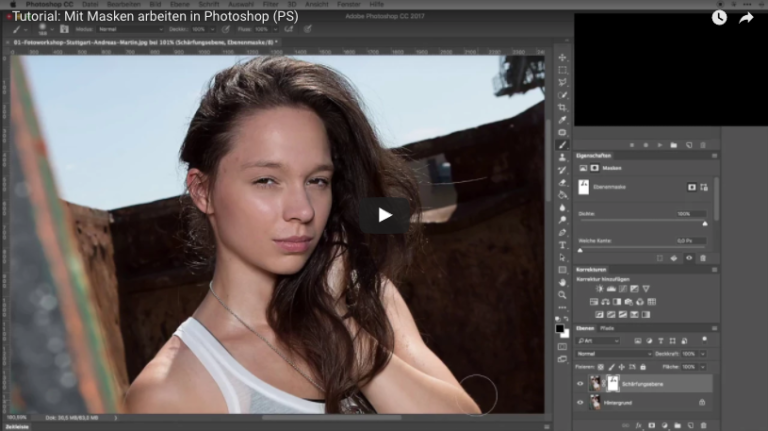Play the video with the center play button

(x=384, y=216)
